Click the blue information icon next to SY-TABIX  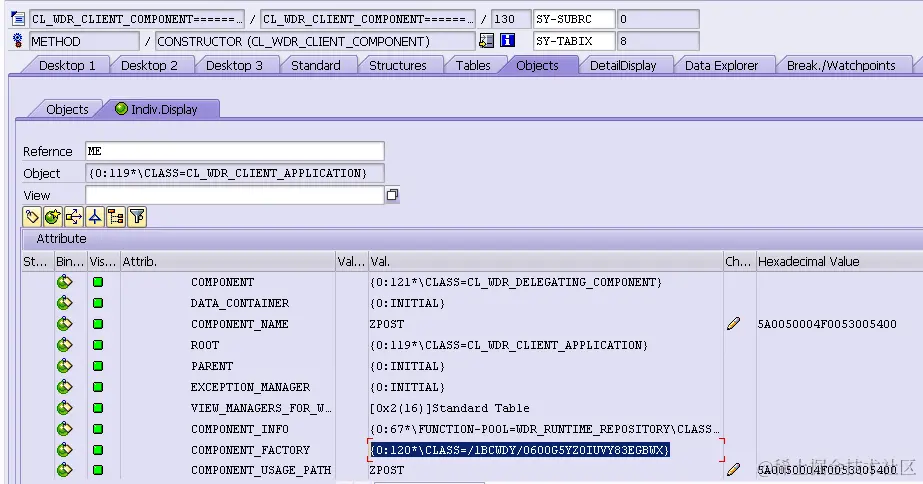pos(507,41)
